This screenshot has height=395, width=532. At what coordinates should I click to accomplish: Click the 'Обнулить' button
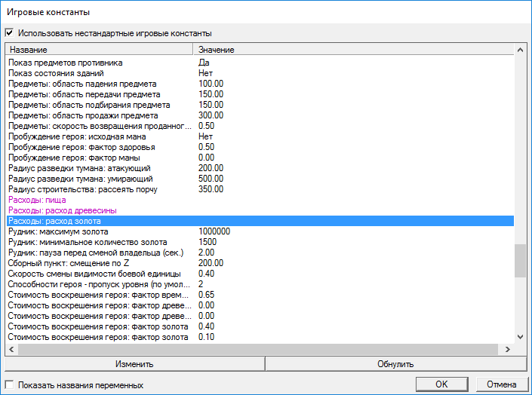point(395,364)
